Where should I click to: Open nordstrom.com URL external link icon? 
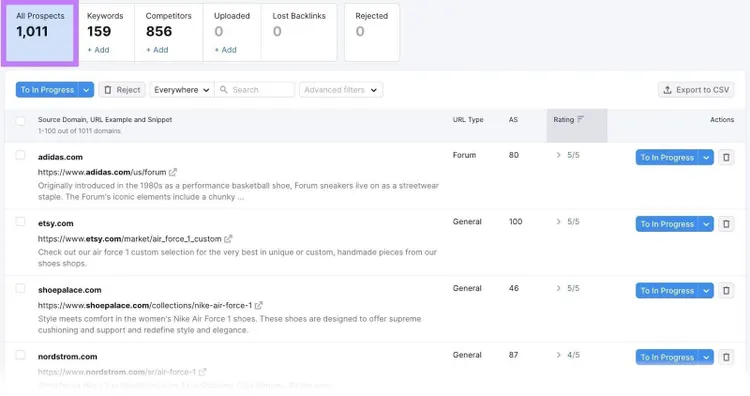202,372
